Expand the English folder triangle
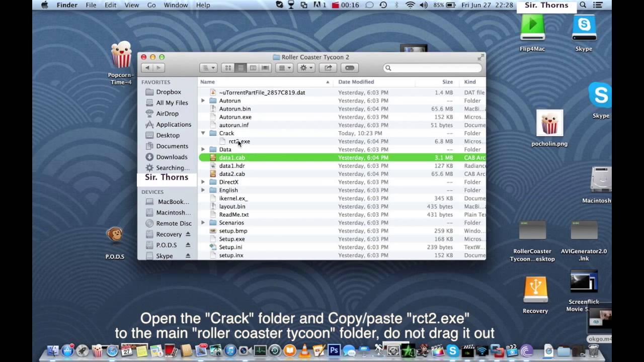The image size is (644, 362). (x=203, y=190)
